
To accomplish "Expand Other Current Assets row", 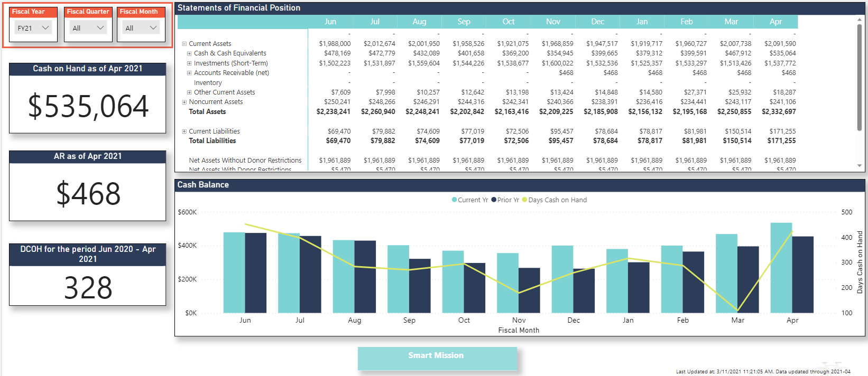I will tap(189, 92).
